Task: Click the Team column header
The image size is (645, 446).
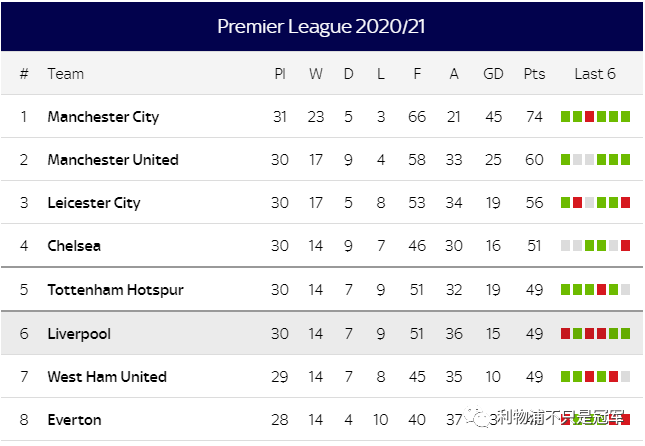Action: tap(66, 74)
